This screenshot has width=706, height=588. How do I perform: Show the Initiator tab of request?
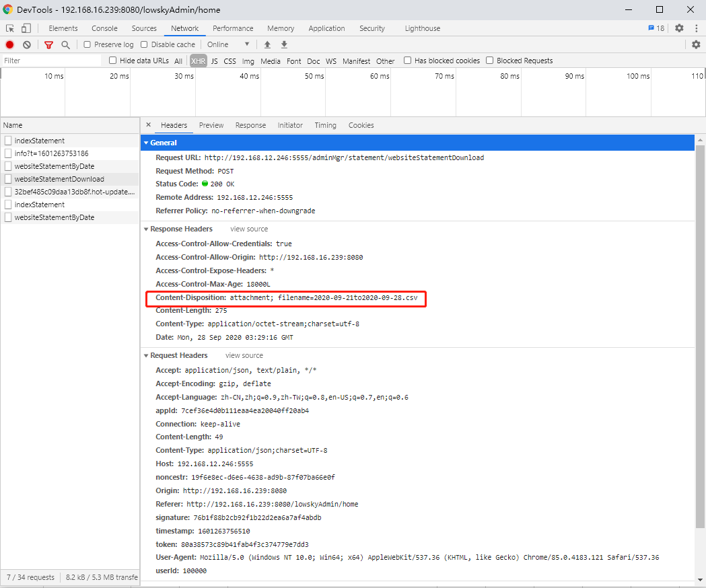pyautogui.click(x=290, y=125)
